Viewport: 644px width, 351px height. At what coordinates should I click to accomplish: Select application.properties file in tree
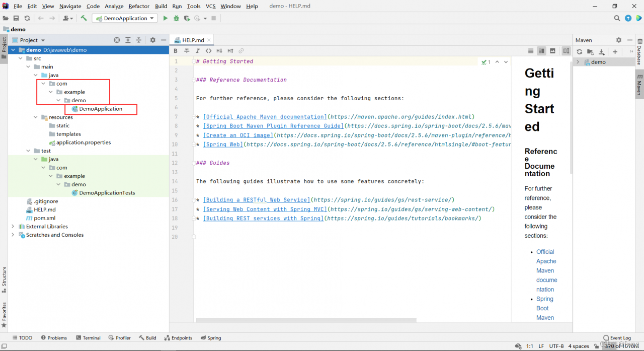click(79, 143)
